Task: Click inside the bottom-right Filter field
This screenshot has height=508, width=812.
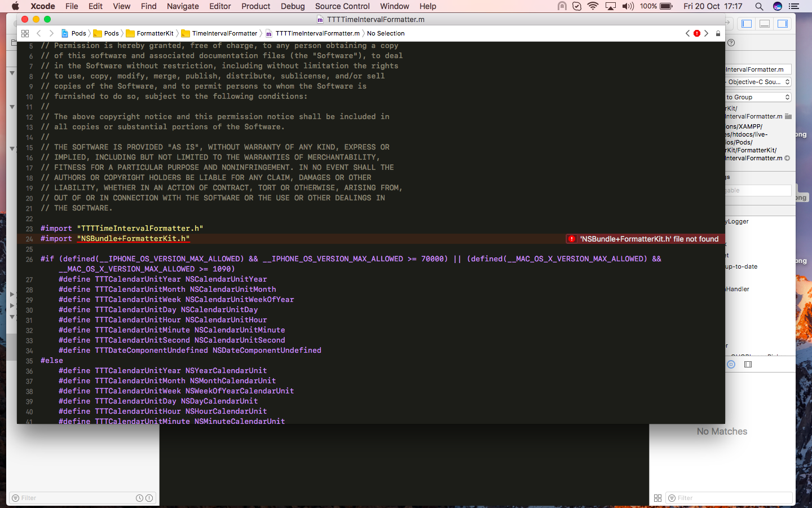Action: (x=727, y=498)
